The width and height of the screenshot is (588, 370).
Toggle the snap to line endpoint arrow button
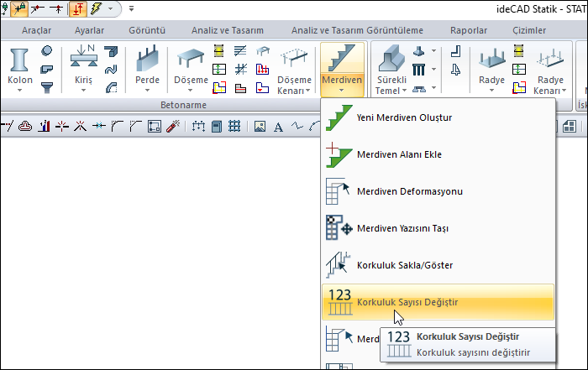point(38,8)
